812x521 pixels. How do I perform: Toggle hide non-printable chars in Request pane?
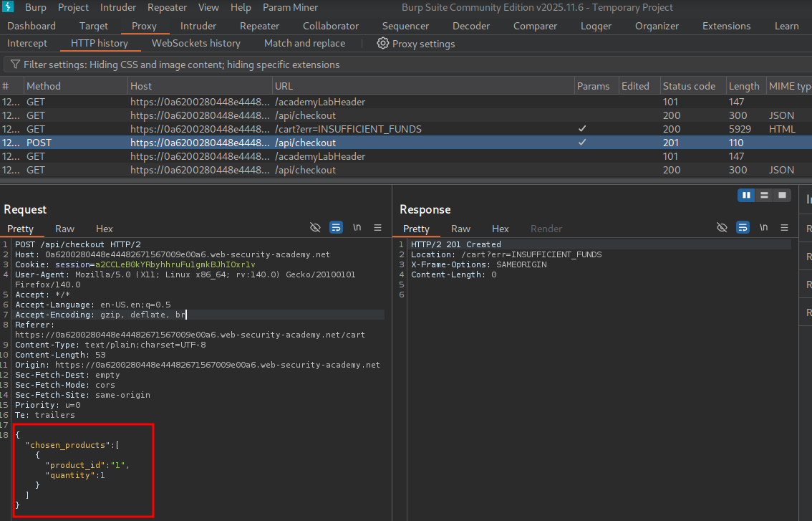[x=315, y=228]
